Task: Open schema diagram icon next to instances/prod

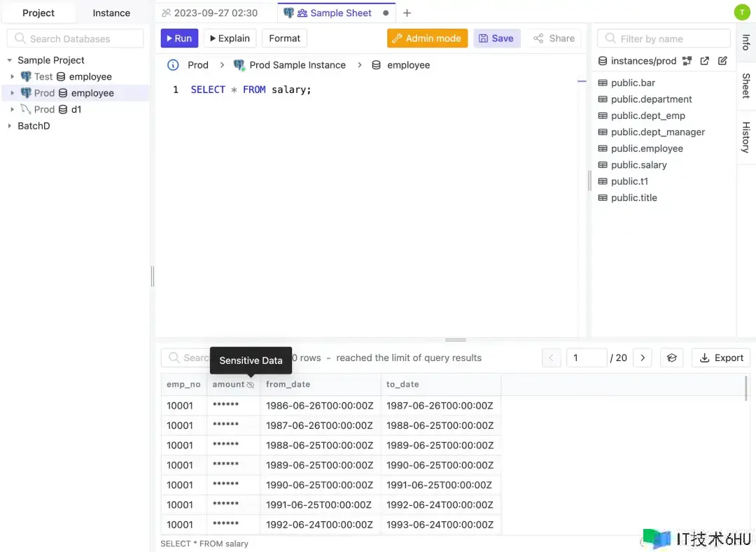Action: point(687,61)
